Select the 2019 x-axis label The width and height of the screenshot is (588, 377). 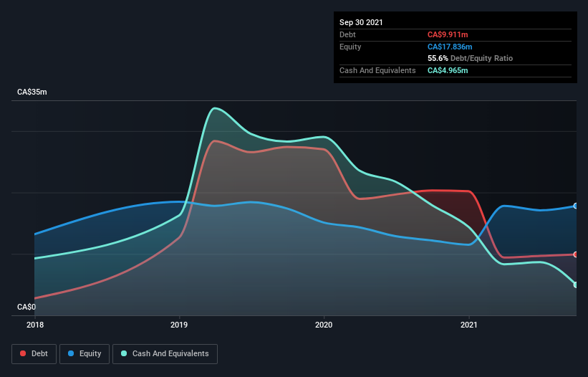(179, 325)
